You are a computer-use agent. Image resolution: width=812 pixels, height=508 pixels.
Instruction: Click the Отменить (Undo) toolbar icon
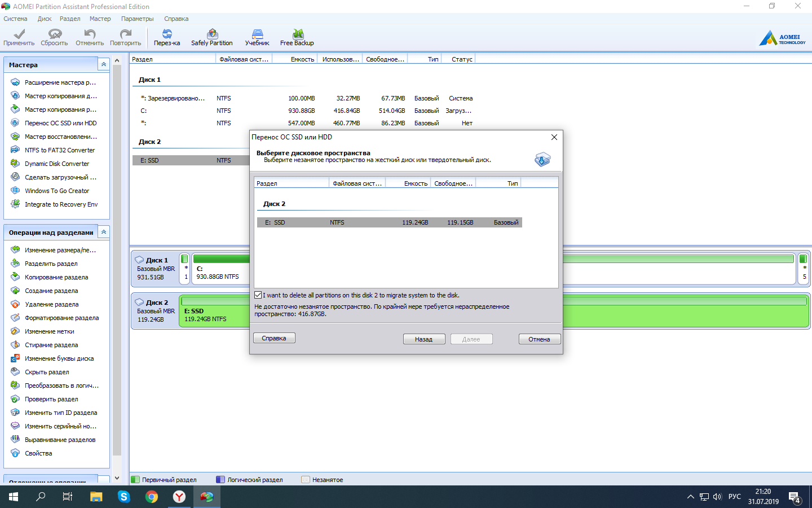(90, 37)
